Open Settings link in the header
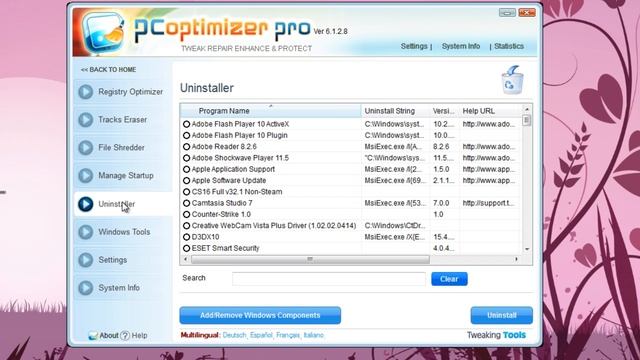Screen dimensions: 640x360 coord(414,46)
